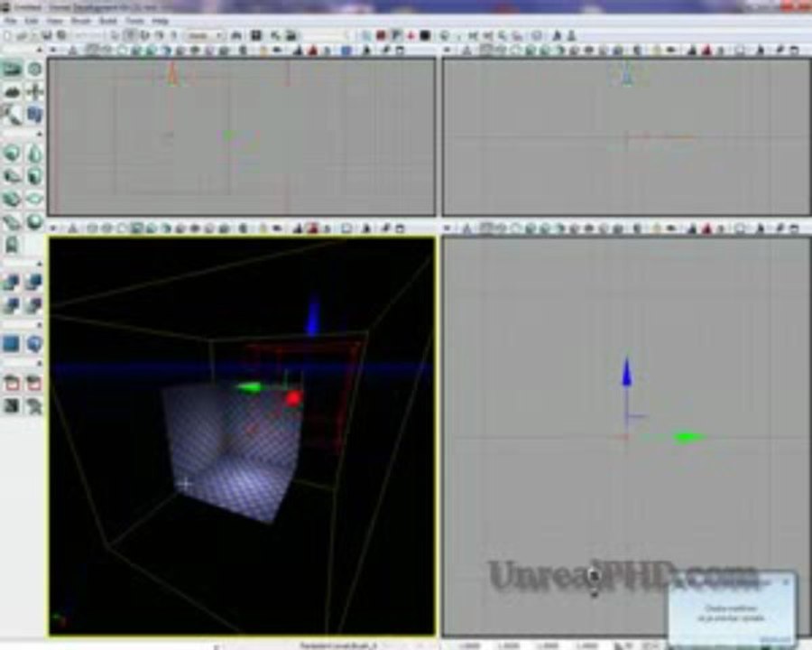Screen dimensions: 812x650
Task: Collapse the CSG section of the toolbox
Action: [40, 264]
